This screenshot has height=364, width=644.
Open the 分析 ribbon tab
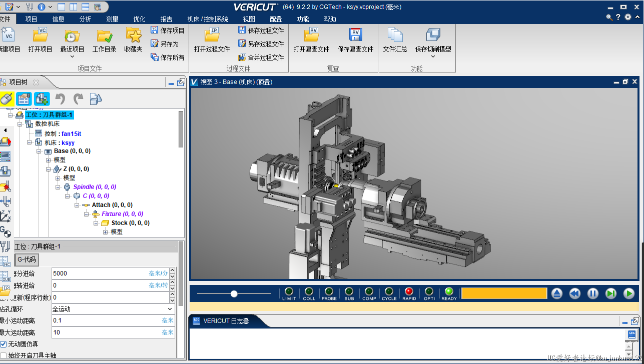click(x=85, y=19)
